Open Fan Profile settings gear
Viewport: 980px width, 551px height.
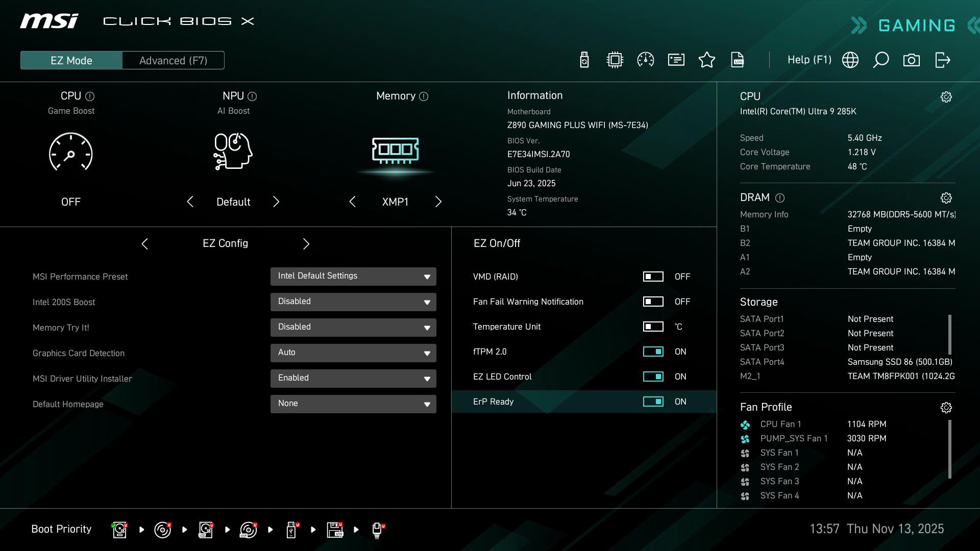click(x=946, y=408)
